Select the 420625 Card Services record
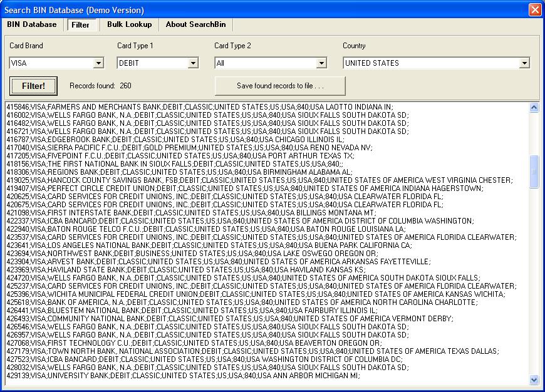Viewport: 545px width, 392px height. click(226, 197)
